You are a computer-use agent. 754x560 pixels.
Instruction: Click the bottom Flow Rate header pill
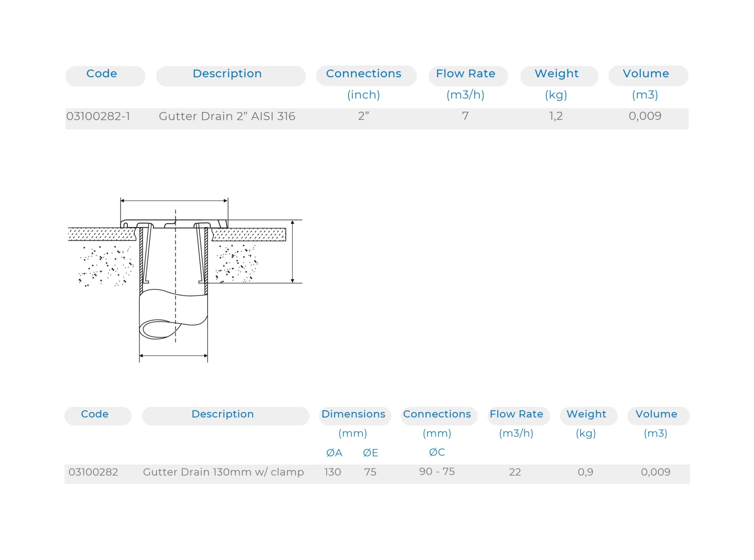516,414
